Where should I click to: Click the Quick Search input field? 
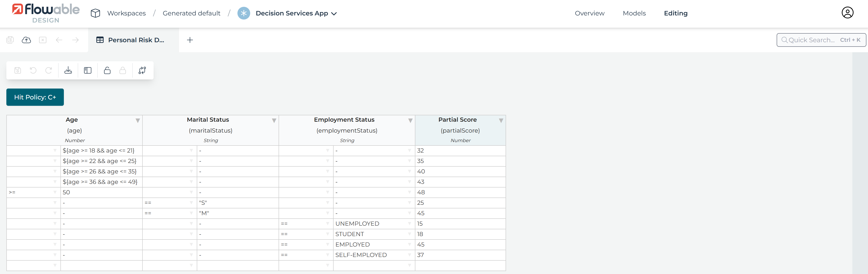click(812, 40)
